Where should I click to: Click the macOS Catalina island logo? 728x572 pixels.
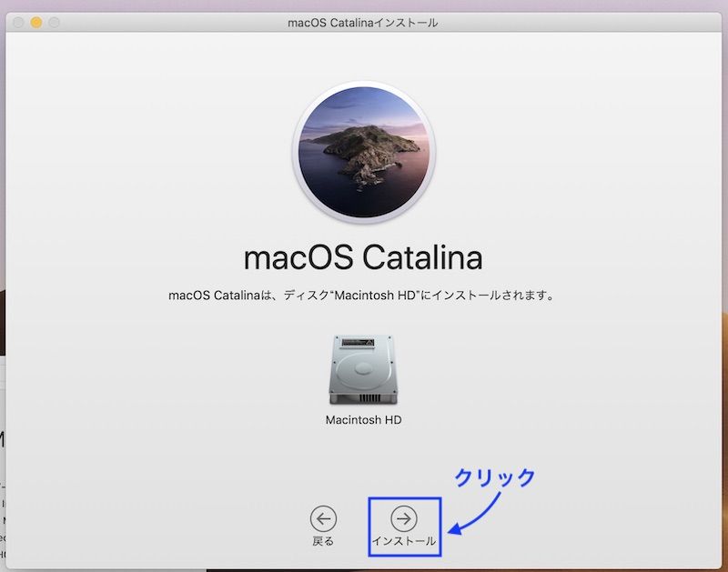click(x=364, y=152)
